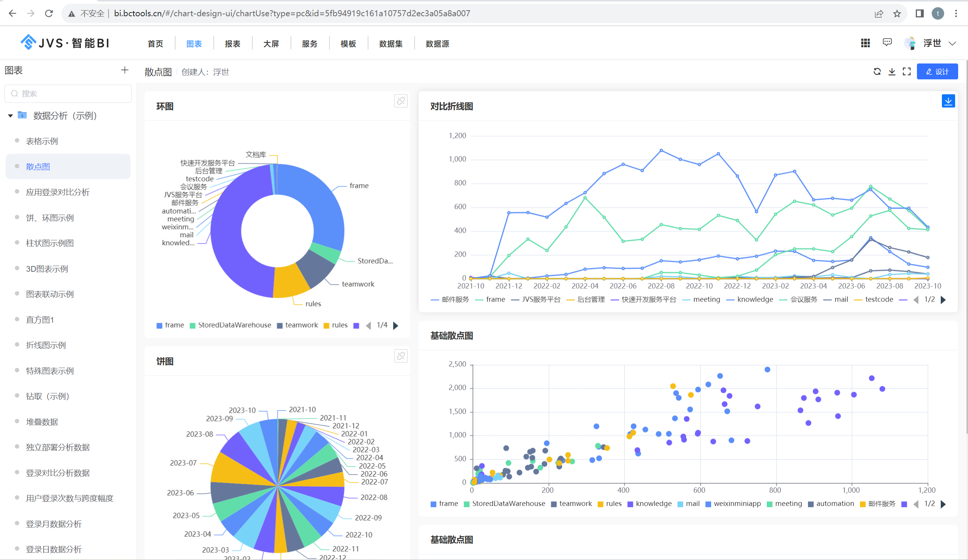Open the 数据集 menu tab
The image size is (968, 560).
click(391, 44)
